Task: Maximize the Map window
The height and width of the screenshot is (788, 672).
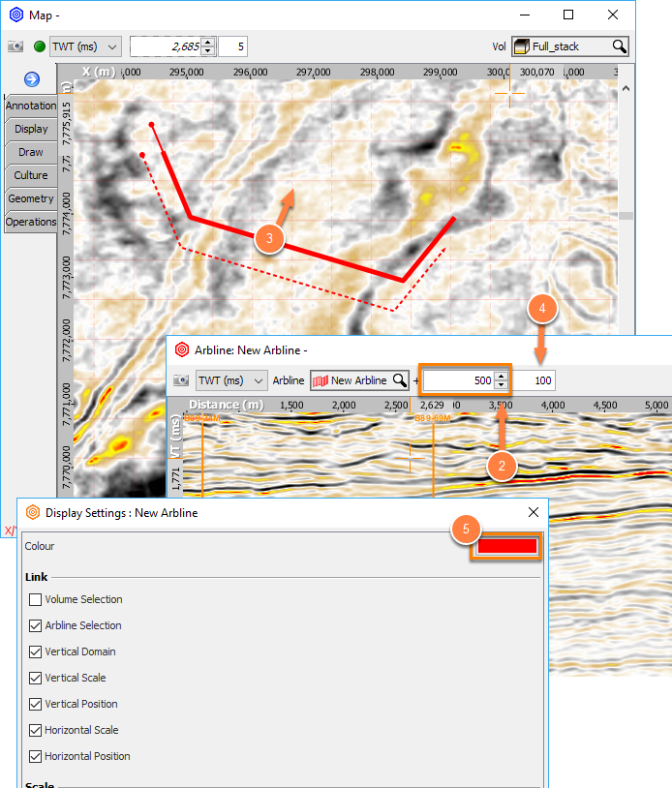Action: pos(568,15)
